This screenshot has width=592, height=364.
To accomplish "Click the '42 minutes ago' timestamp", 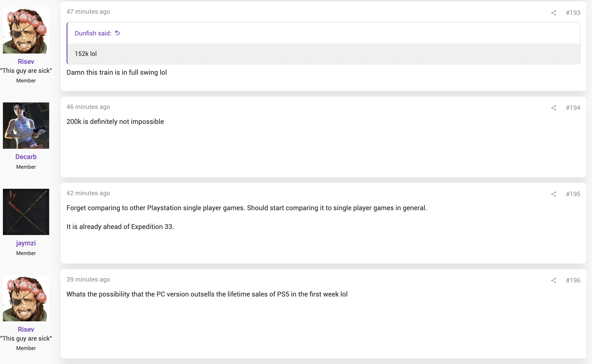I will click(x=88, y=193).
